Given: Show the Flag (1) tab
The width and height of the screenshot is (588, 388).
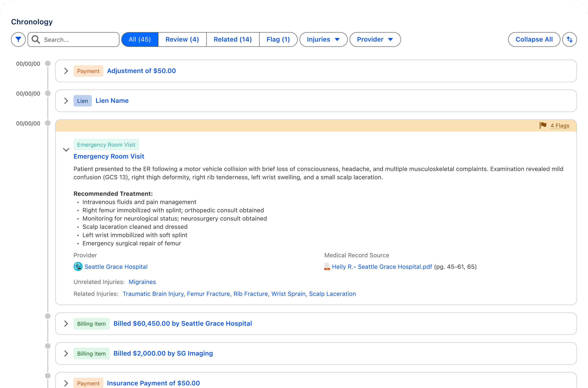Looking at the screenshot, I should (x=278, y=39).
